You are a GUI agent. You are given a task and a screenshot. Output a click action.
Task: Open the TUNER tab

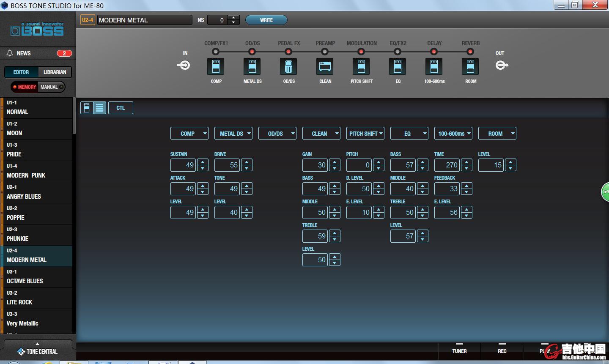click(x=459, y=351)
